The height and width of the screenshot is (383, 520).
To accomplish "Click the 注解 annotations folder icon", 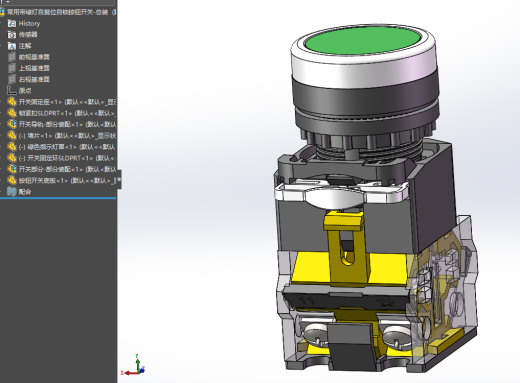I will 12,46.
